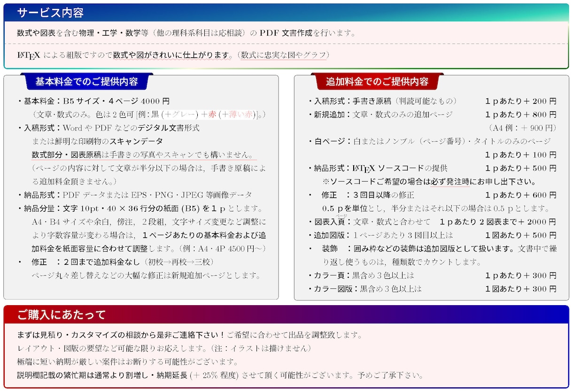This screenshot has width=573, height=392.
Task: Click まずは見積り・カスタマイズの相談 line
Action: tap(190, 335)
